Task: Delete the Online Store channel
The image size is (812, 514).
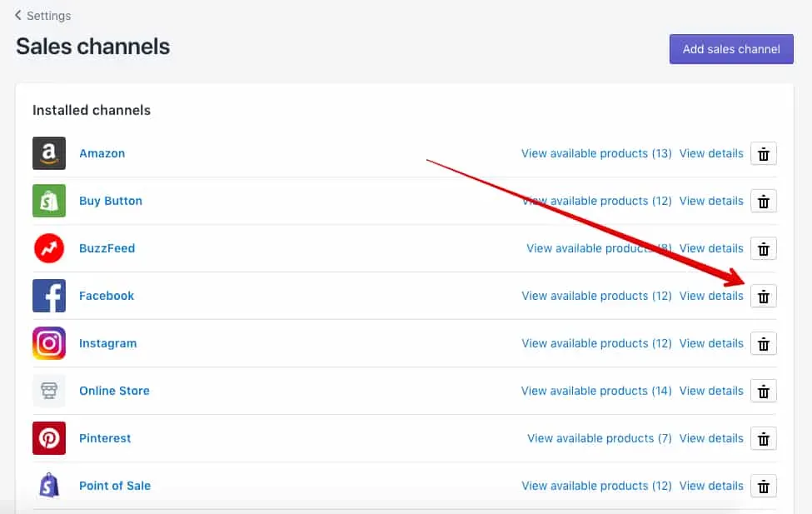Action: pyautogui.click(x=764, y=391)
